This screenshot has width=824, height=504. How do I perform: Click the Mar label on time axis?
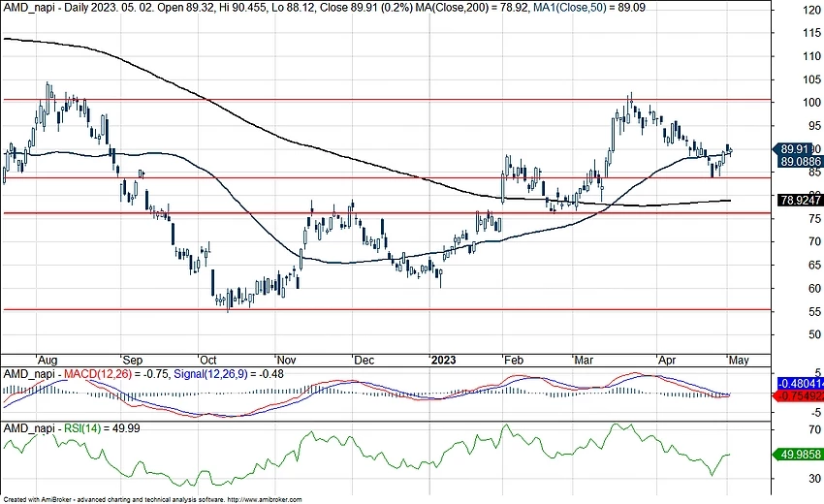pos(584,361)
